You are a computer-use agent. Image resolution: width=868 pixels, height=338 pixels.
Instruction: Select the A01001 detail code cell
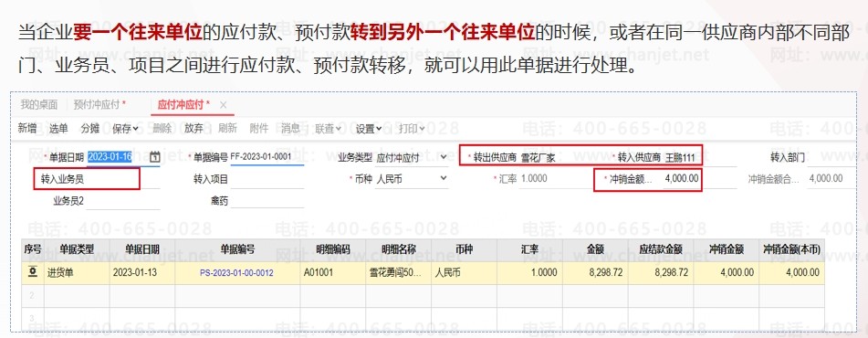click(333, 272)
